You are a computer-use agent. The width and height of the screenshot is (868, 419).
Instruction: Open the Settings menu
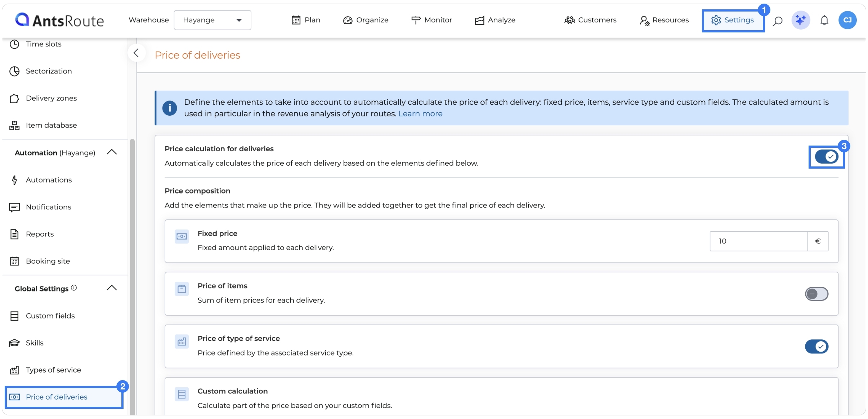coord(733,20)
